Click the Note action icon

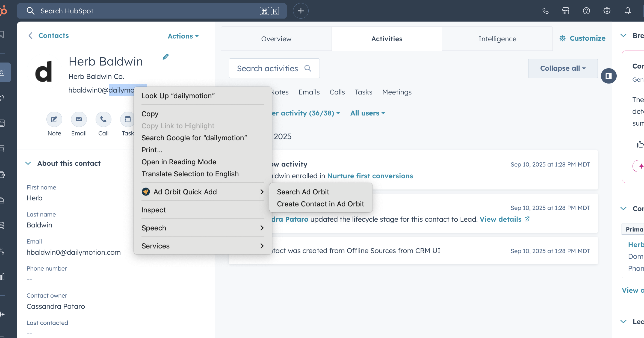(54, 119)
